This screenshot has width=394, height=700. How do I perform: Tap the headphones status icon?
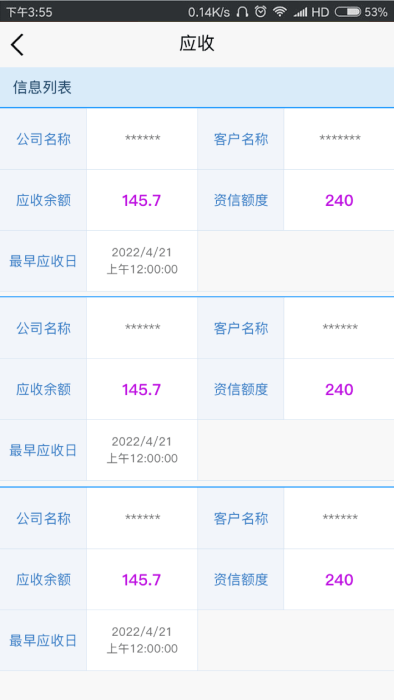(x=242, y=12)
